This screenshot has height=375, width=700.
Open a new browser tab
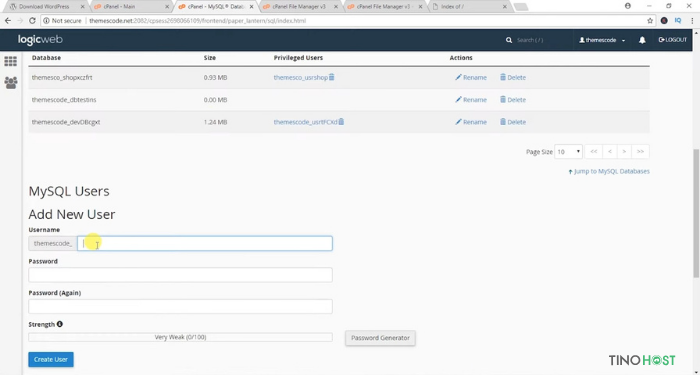(x=521, y=7)
